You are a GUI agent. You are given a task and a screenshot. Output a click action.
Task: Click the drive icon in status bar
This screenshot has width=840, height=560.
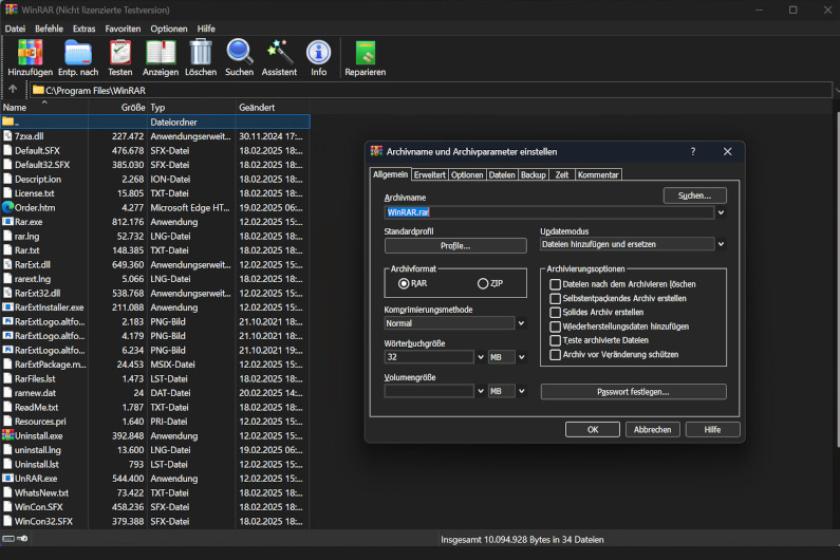pos(8,539)
